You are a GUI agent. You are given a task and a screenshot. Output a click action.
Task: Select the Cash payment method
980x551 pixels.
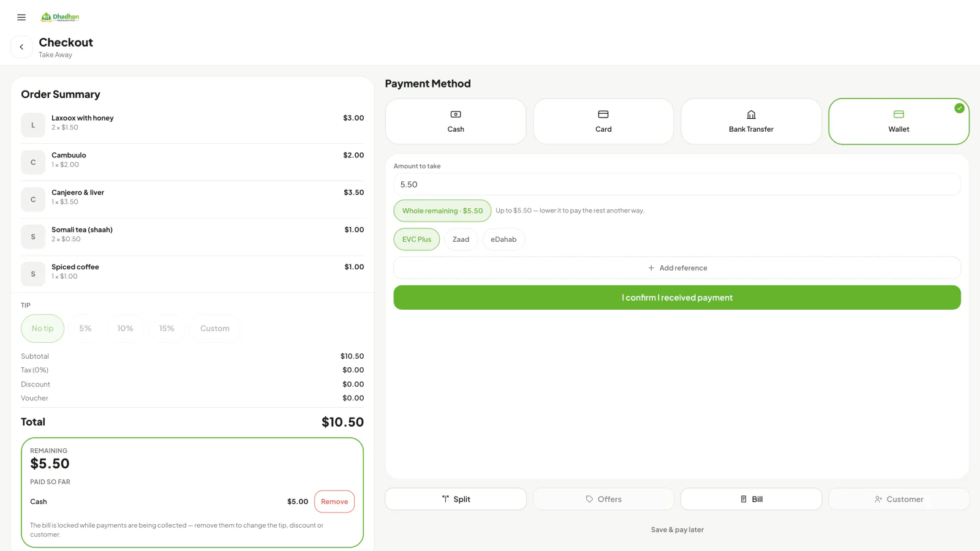click(x=456, y=121)
